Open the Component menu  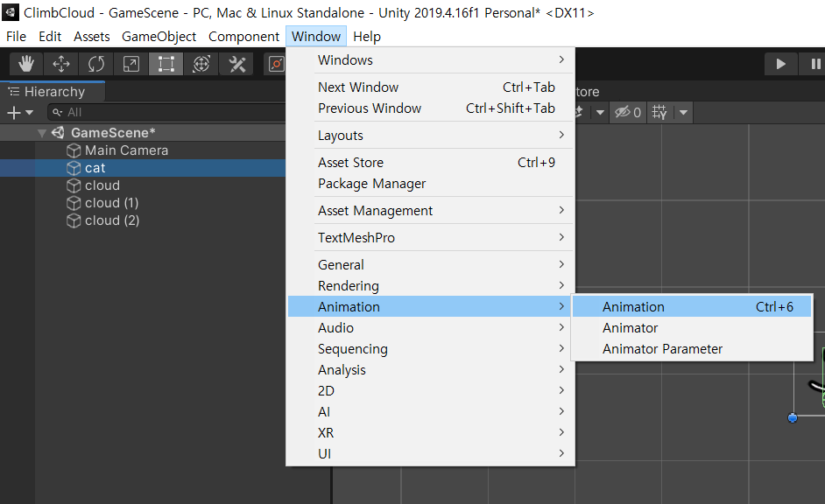(x=243, y=36)
